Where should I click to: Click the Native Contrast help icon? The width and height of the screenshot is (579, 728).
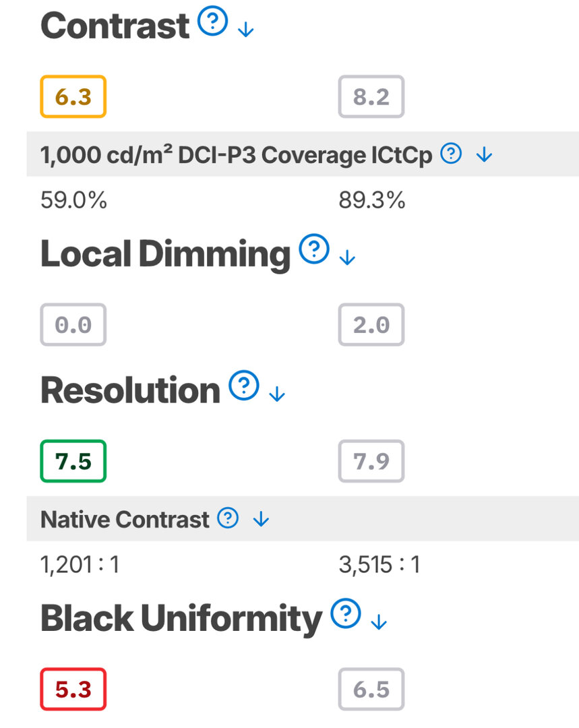pyautogui.click(x=228, y=518)
